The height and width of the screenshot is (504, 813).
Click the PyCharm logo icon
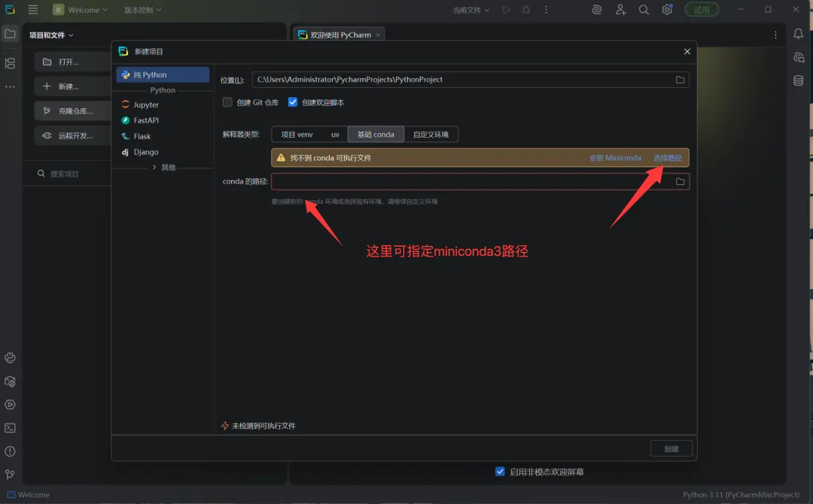pyautogui.click(x=10, y=10)
